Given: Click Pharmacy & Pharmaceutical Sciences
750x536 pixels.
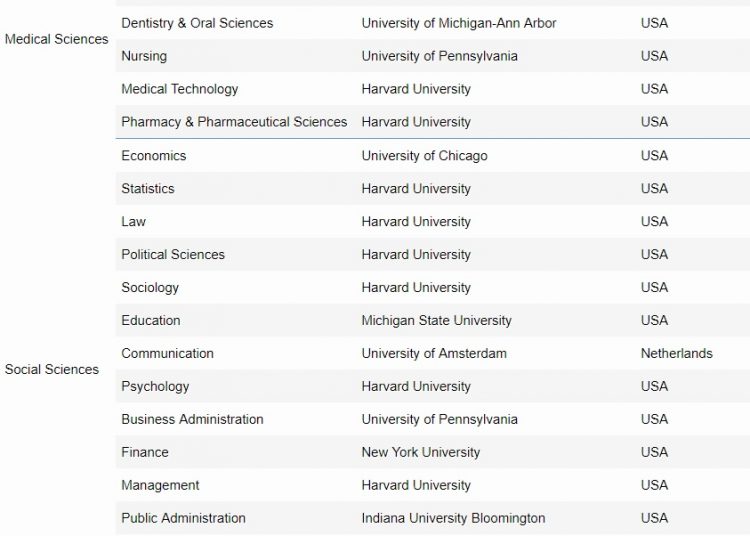Looking at the screenshot, I should [234, 122].
